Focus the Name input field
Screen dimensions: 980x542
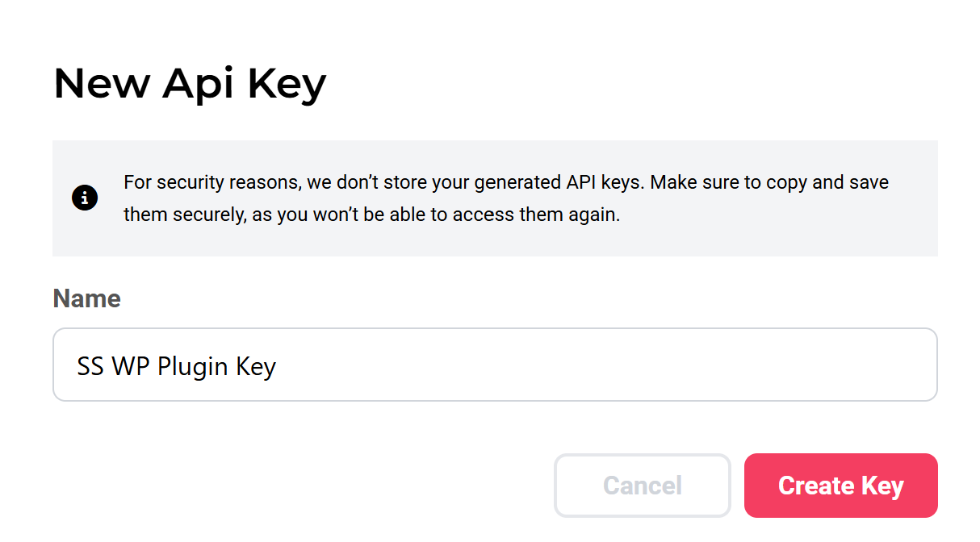tap(494, 365)
